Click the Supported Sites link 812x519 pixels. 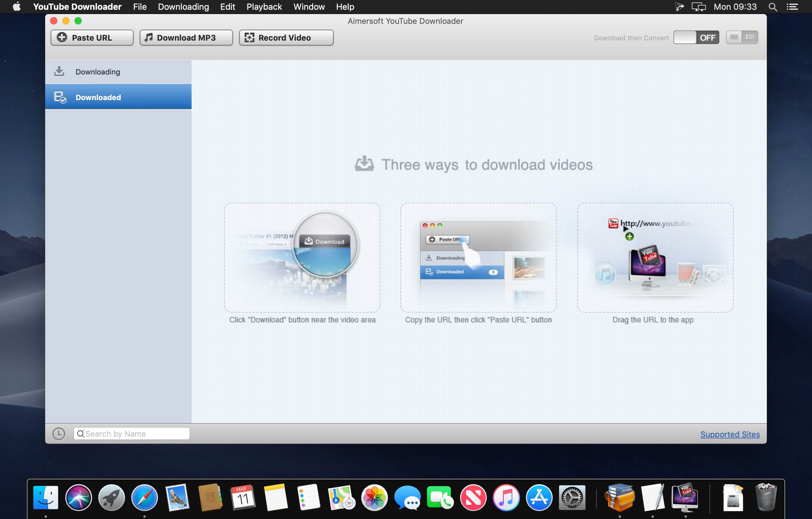[731, 433]
